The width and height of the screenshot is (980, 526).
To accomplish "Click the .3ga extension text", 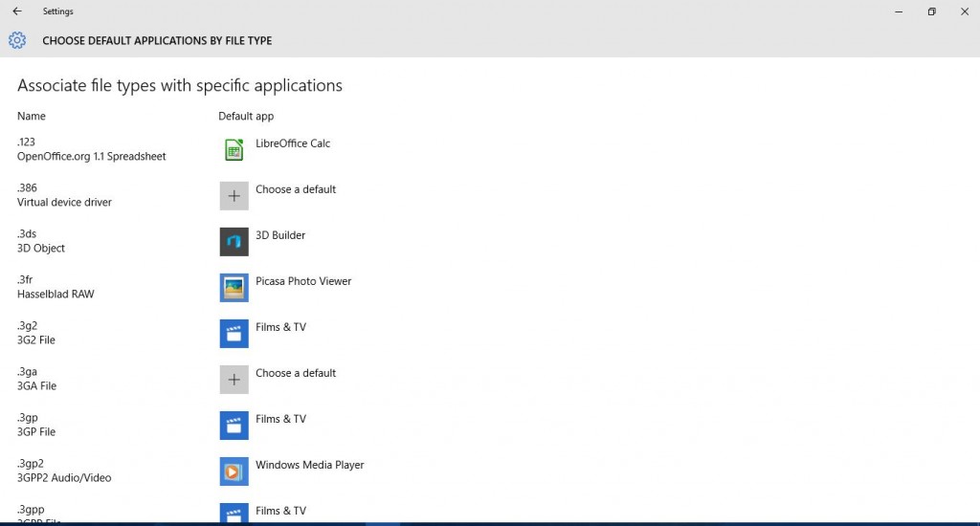I will [28, 372].
